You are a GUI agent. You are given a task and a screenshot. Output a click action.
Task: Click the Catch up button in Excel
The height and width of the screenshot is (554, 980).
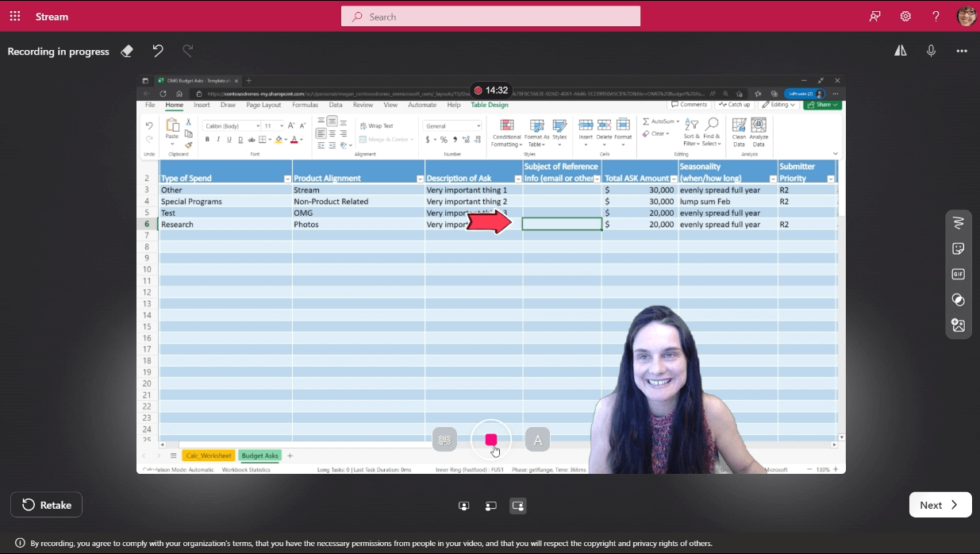pyautogui.click(x=735, y=105)
